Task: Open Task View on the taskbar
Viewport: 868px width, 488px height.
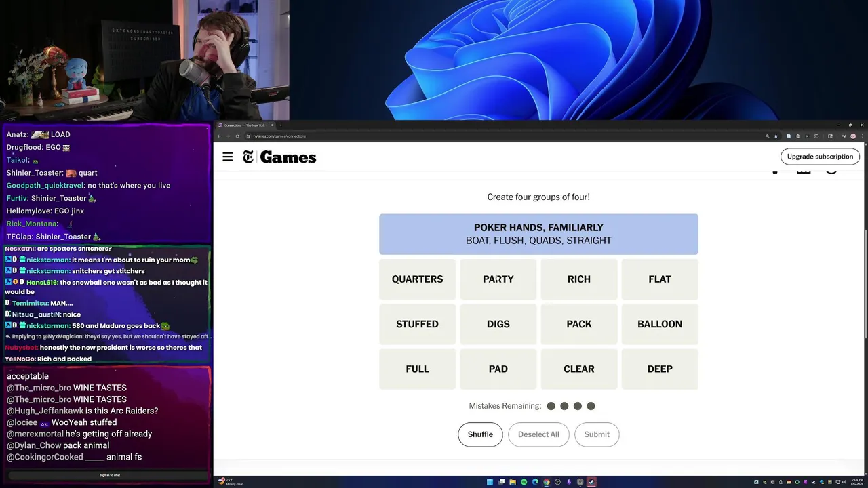Action: point(502,482)
